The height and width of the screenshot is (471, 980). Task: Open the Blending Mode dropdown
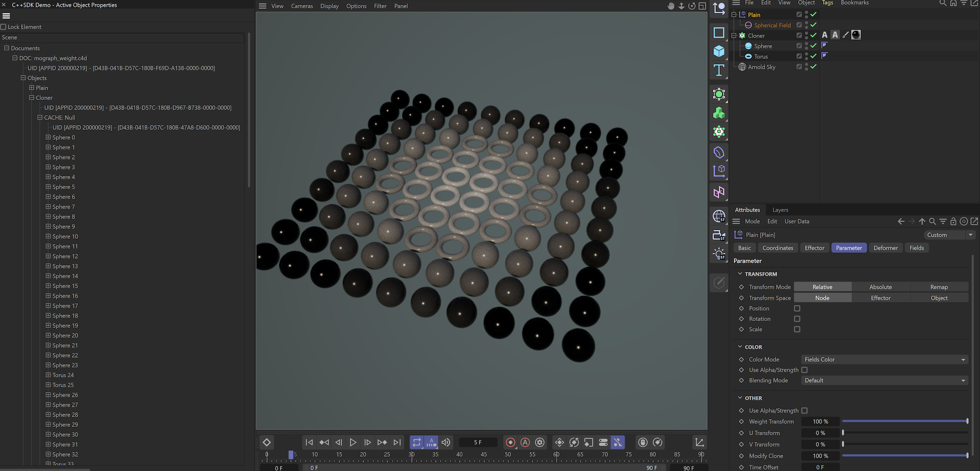[884, 380]
